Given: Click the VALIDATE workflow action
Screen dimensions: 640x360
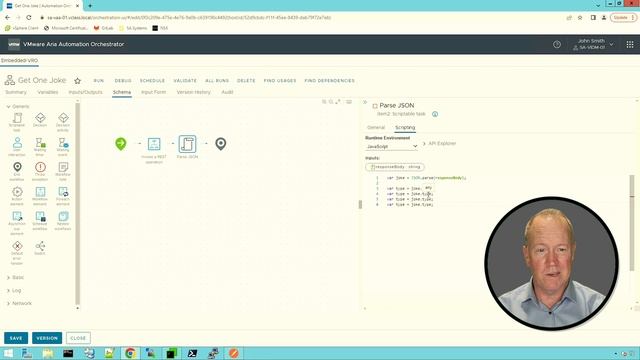Looking at the screenshot, I should (185, 81).
